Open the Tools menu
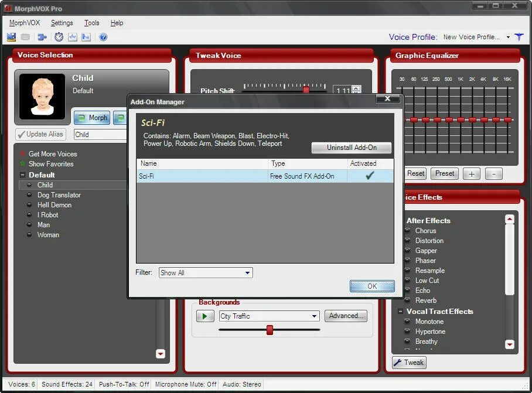This screenshot has height=393, width=532. pyautogui.click(x=91, y=23)
